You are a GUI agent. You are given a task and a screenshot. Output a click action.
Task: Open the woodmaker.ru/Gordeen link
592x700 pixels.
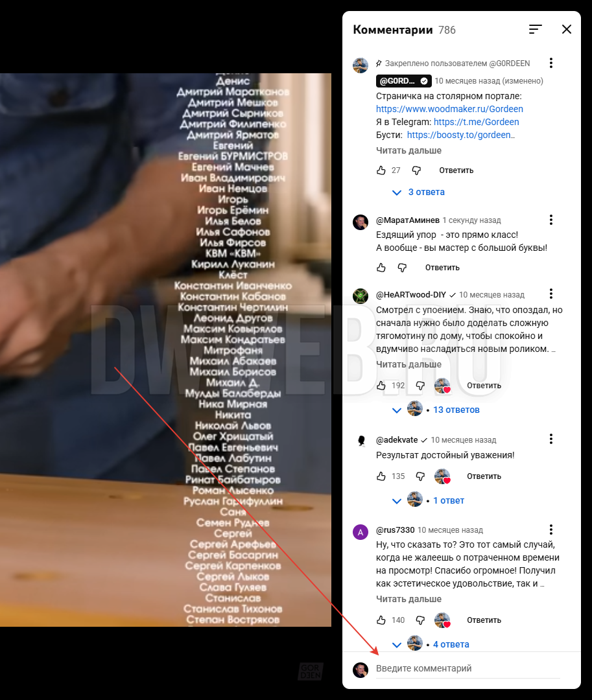click(449, 109)
